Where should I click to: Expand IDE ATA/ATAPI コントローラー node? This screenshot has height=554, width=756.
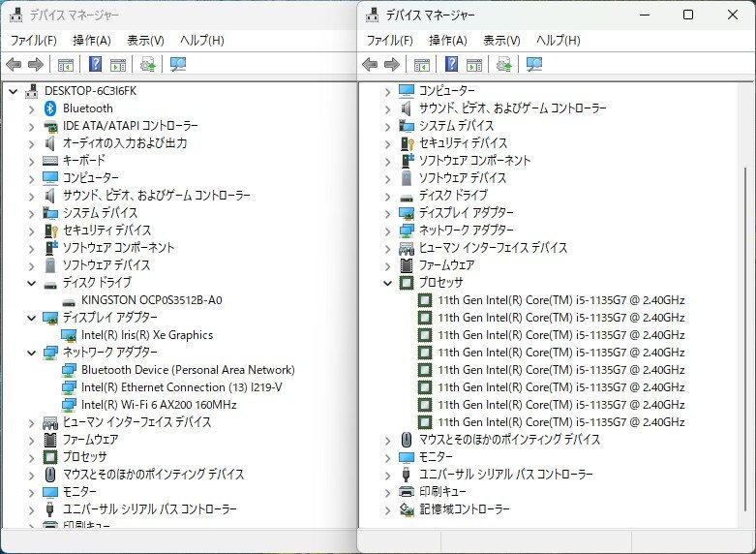(32, 126)
